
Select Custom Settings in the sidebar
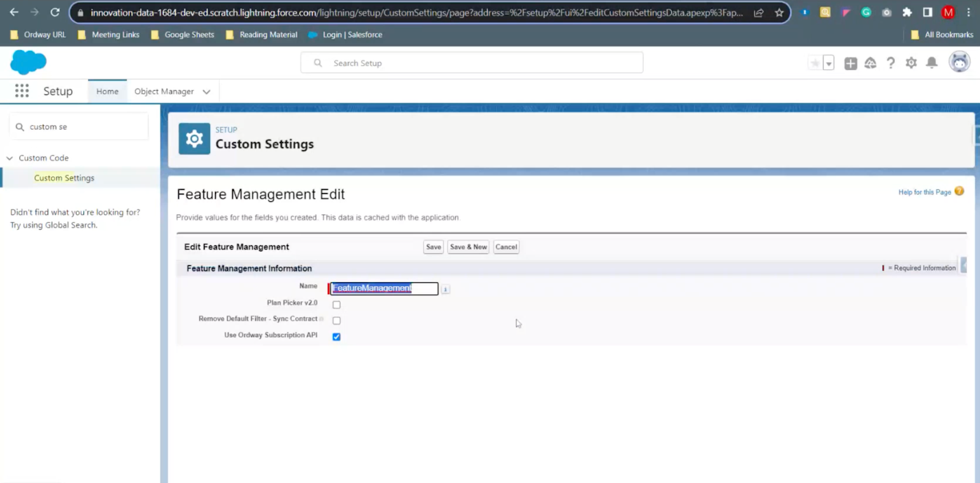click(x=64, y=178)
